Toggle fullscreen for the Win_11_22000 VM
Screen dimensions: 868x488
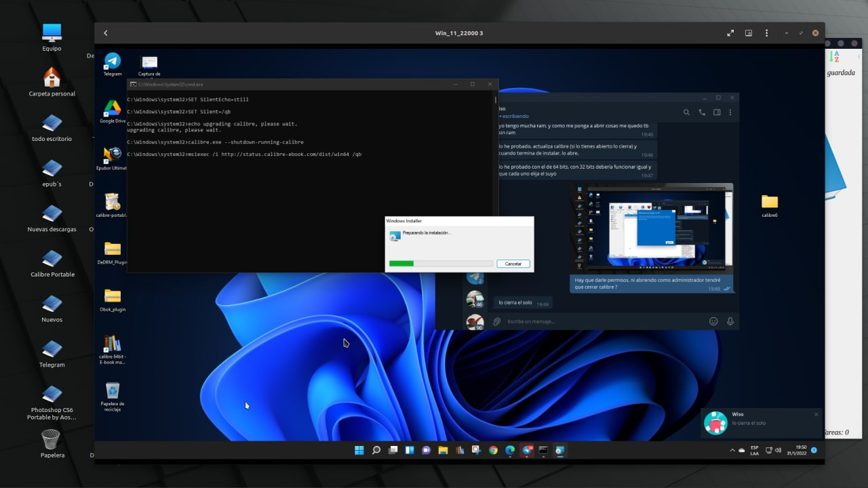click(730, 33)
